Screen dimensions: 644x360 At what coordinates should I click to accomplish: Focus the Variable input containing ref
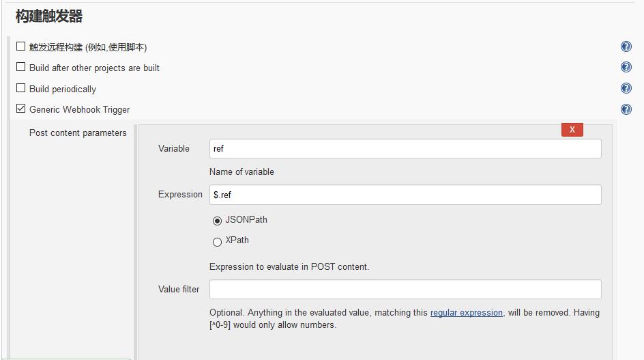click(x=405, y=148)
